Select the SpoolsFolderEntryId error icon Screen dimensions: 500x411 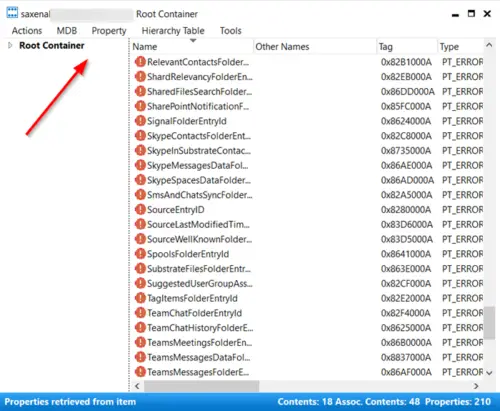(x=140, y=254)
